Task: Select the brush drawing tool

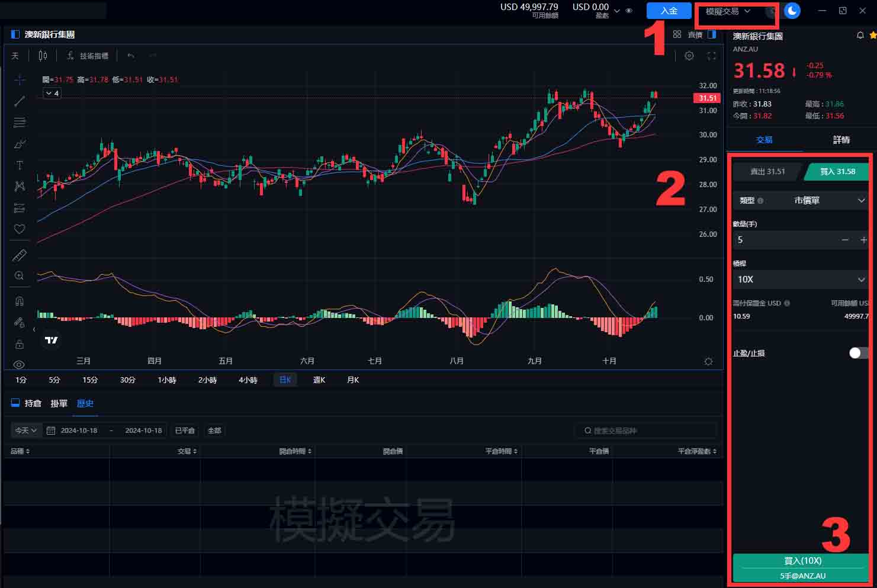Action: pyautogui.click(x=20, y=144)
